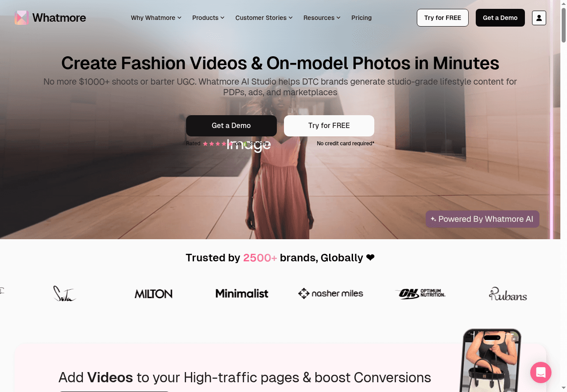Click the Whatmore logo icon
This screenshot has width=567, height=392.
(22, 18)
